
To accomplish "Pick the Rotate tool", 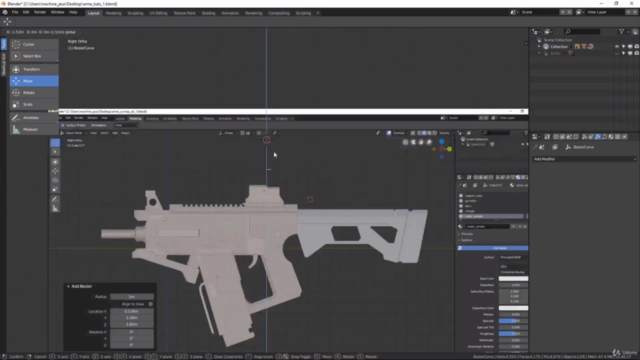I will [x=34, y=93].
